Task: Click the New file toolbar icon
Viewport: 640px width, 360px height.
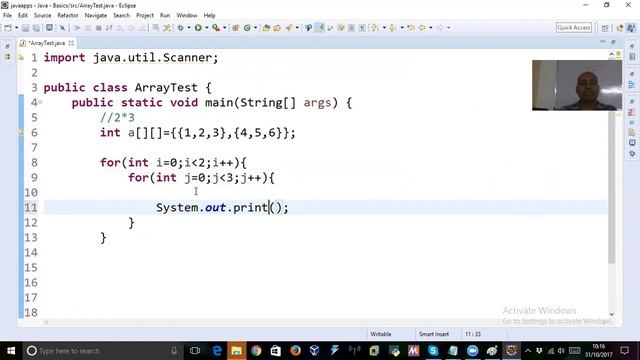Action: click(x=8, y=28)
